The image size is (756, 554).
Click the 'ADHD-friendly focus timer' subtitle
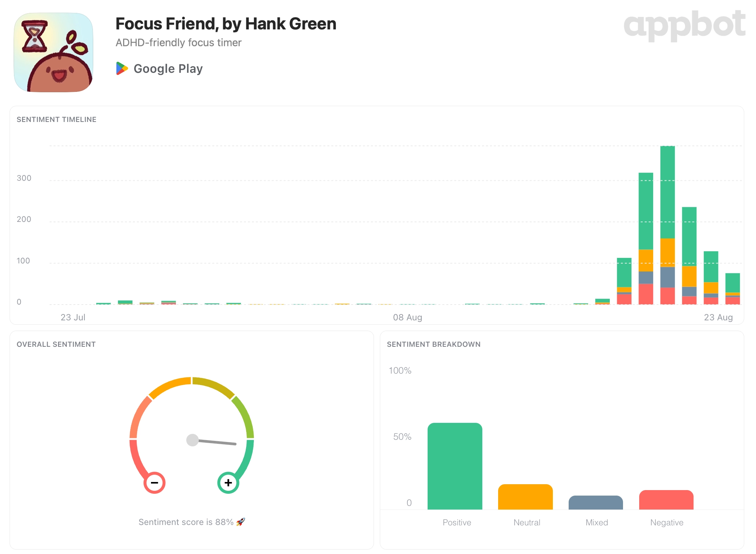point(179,43)
